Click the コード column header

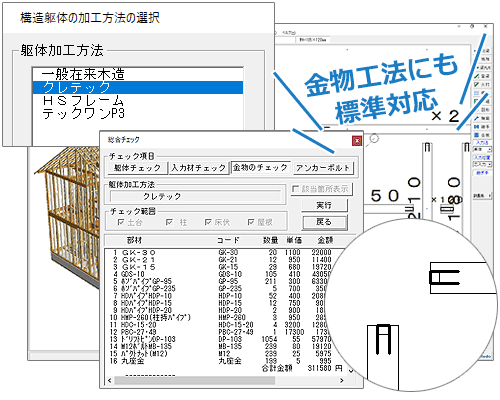pyautogui.click(x=228, y=240)
